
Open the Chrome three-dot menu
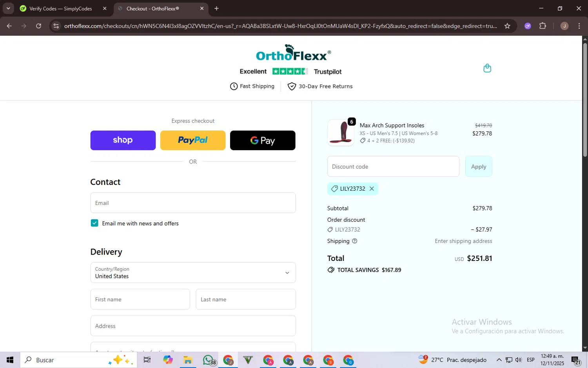[x=579, y=26]
